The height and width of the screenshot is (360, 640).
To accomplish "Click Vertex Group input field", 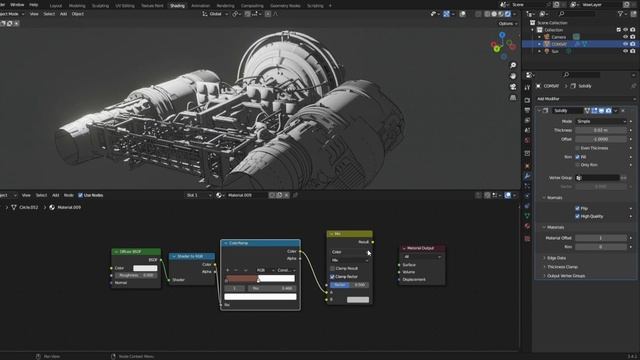I will coord(598,178).
